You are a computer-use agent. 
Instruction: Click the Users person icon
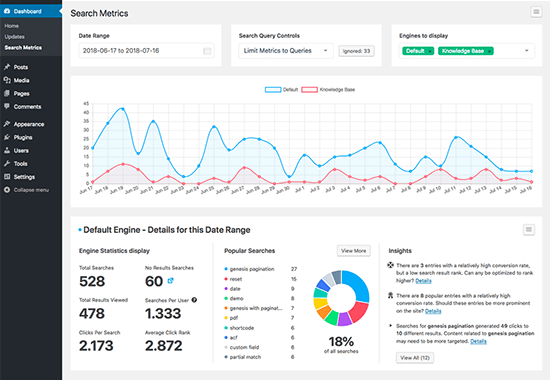pos(7,150)
